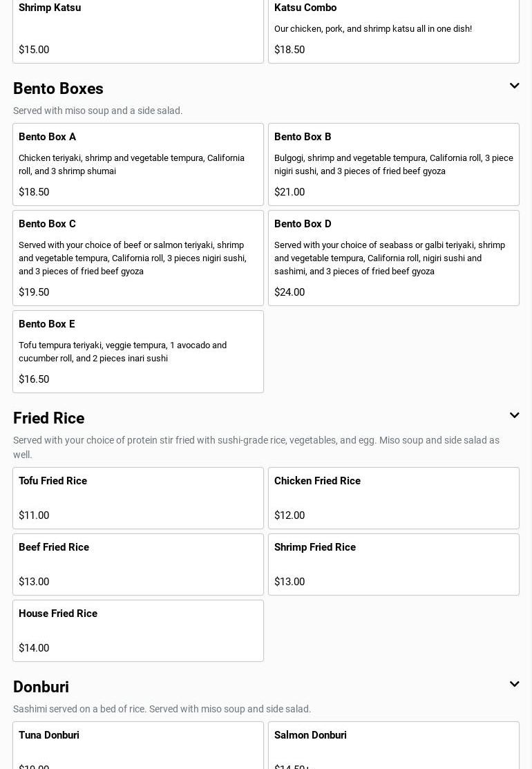This screenshot has width=532, height=769.
Task: Choose Bento Box A
Action: tap(138, 164)
